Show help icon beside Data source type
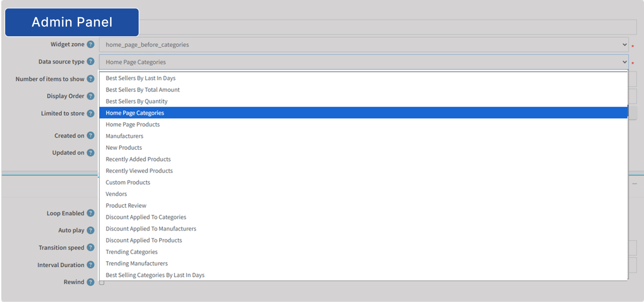This screenshot has width=644, height=302. (90, 62)
